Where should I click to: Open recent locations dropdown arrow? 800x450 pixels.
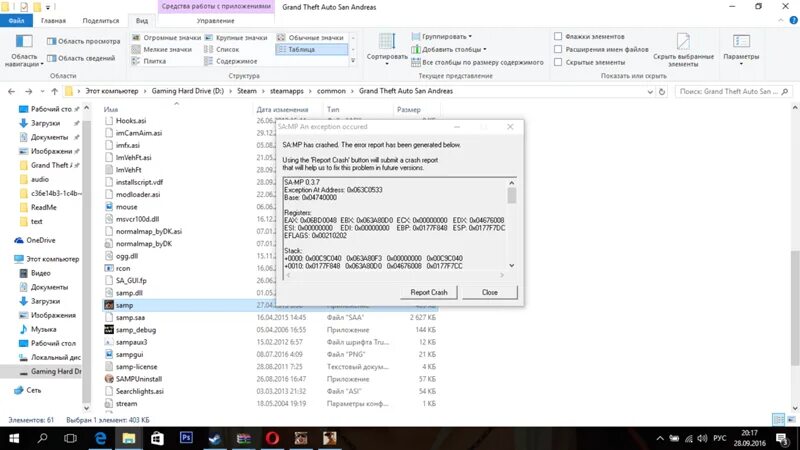tap(42, 92)
